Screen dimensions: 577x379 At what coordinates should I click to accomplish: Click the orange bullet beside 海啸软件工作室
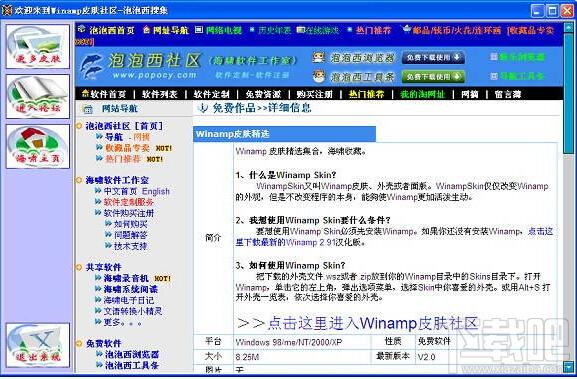pos(78,180)
